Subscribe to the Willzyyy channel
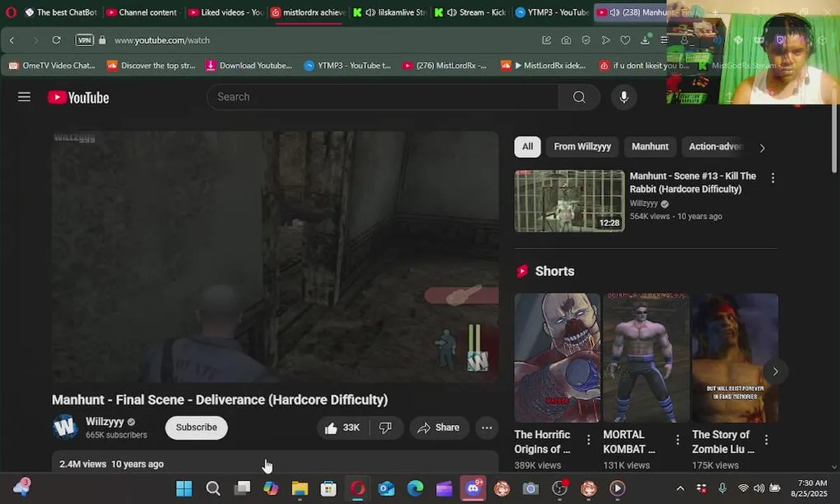 click(x=196, y=428)
